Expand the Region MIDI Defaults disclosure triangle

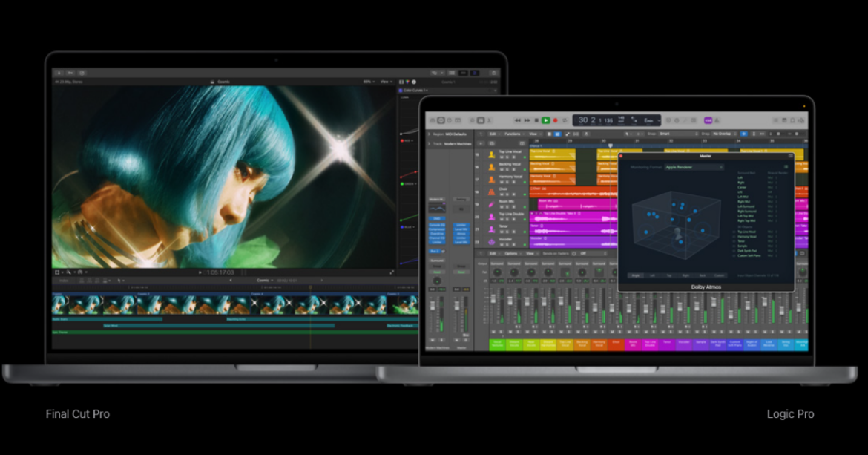click(429, 134)
